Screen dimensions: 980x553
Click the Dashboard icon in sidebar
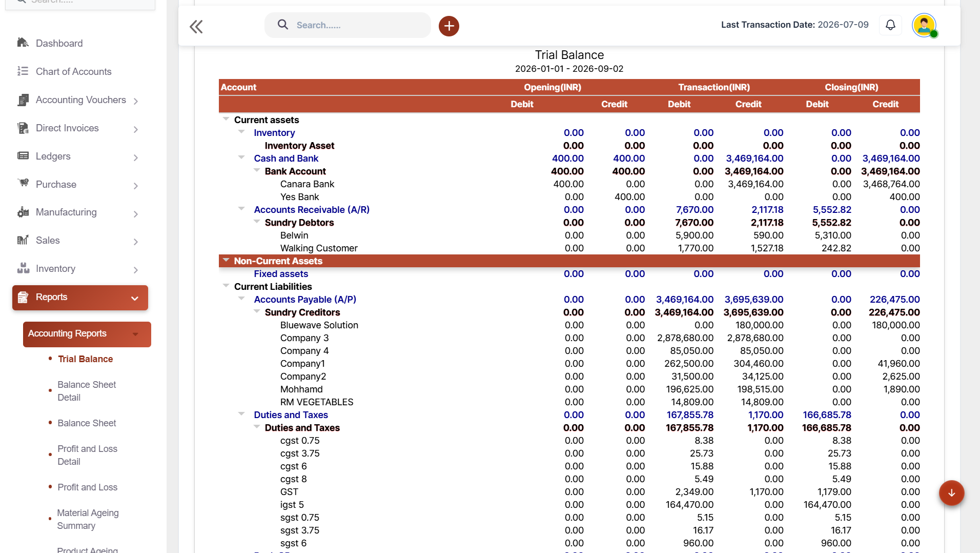coord(23,43)
